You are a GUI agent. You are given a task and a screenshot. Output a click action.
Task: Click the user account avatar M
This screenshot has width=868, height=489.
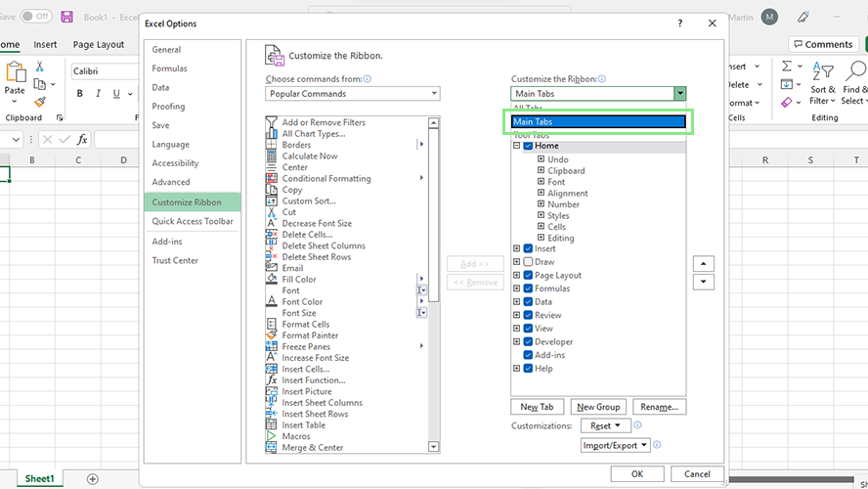coord(769,18)
